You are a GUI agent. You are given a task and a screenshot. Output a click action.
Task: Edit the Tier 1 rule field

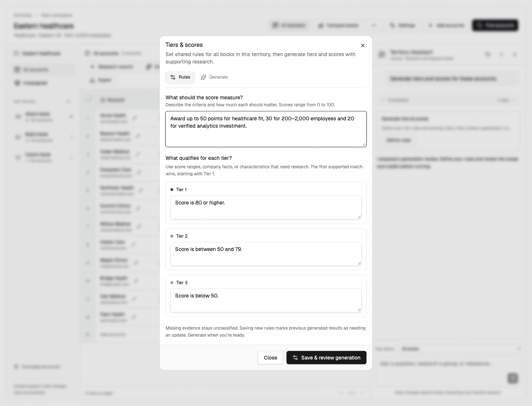coord(266,207)
